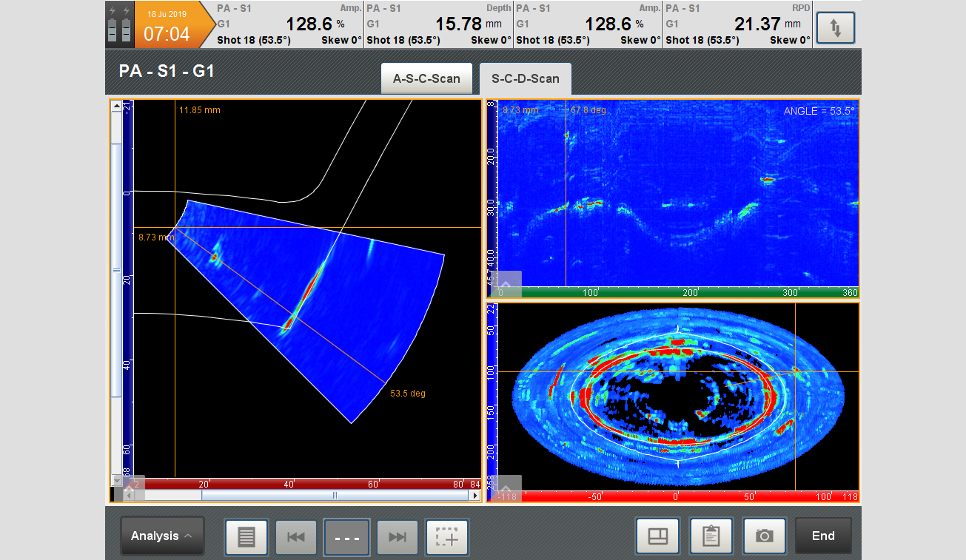
Task: Click the indication selector '- - -' button
Action: click(346, 537)
